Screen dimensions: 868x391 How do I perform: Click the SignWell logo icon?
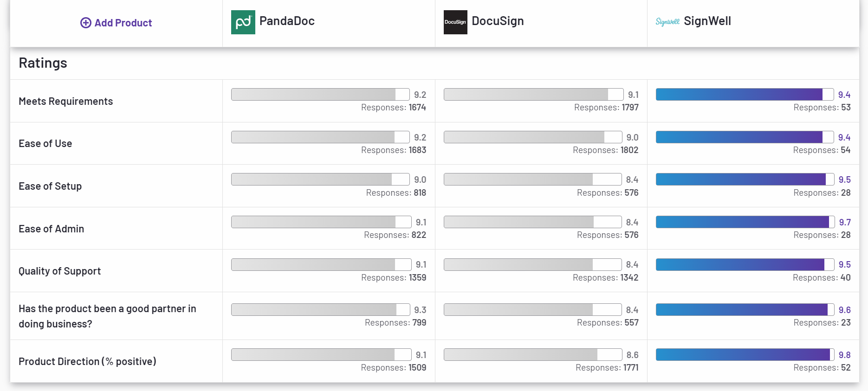point(667,22)
